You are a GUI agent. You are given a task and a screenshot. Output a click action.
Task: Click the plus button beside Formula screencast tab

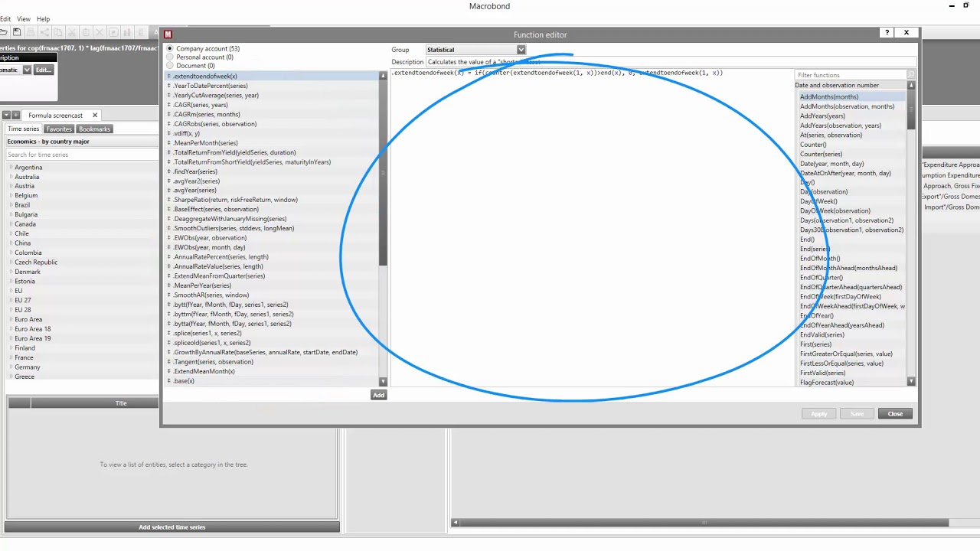pos(15,115)
